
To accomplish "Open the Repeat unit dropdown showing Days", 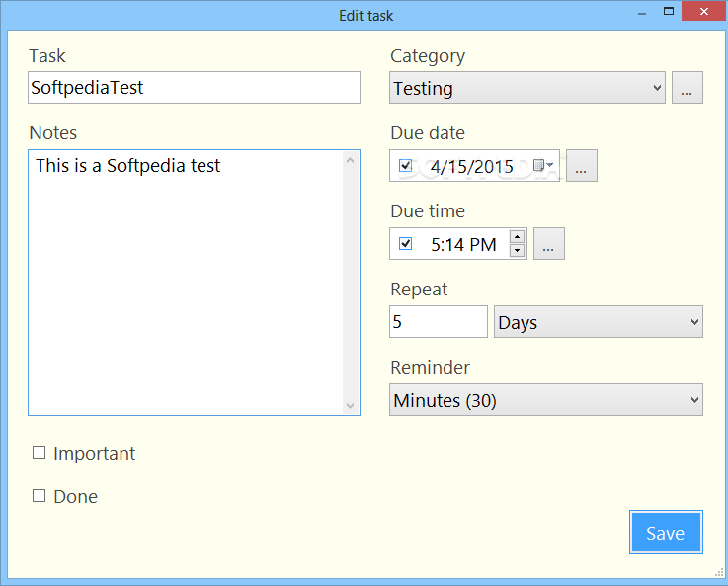I will [x=598, y=321].
